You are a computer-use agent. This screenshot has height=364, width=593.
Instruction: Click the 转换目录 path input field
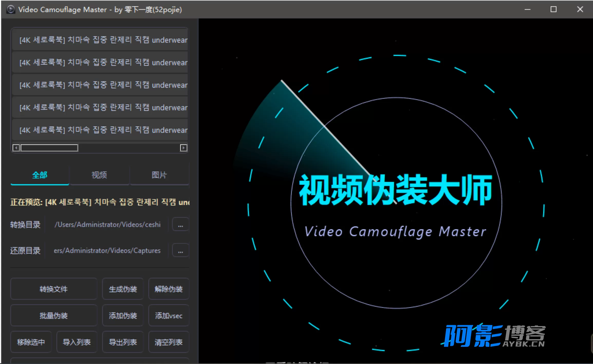(107, 225)
